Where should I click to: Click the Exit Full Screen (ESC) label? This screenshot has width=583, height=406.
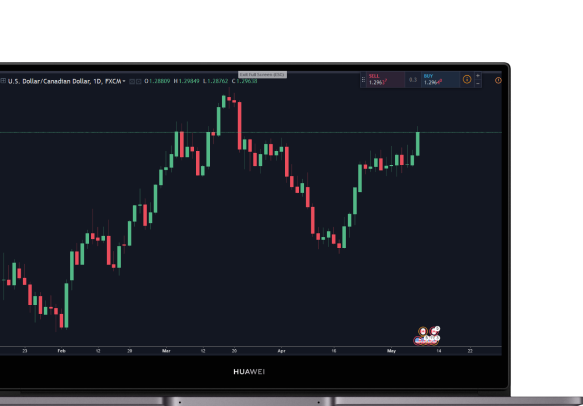point(262,75)
